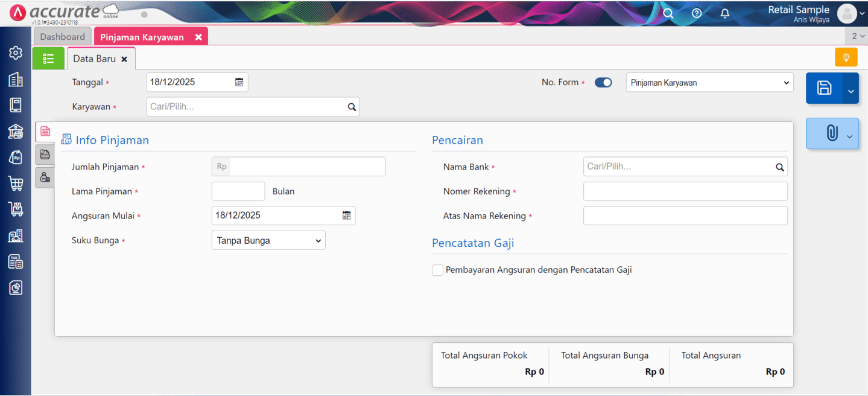Expand the Pinjaman Karyawan form type dropdown
This screenshot has height=396, width=868.
[x=709, y=82]
